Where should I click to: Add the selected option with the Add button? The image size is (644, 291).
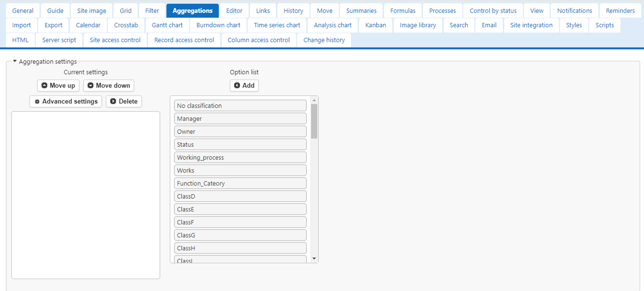(x=244, y=85)
